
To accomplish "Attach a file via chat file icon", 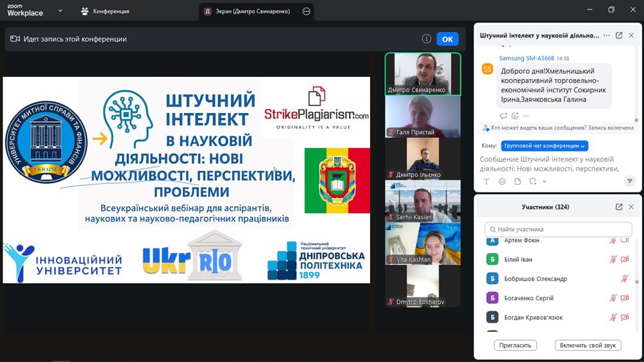I will [517, 182].
